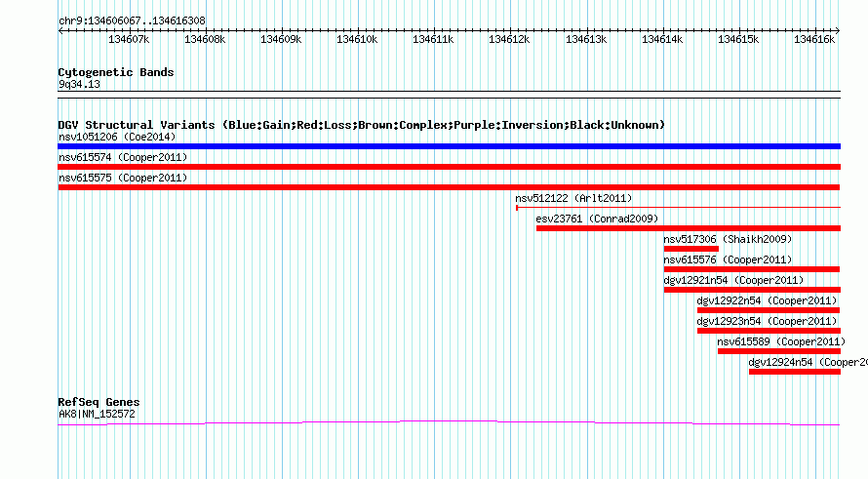
Task: Open the esv23761 (Conrad2009) label
Action: click(x=597, y=219)
